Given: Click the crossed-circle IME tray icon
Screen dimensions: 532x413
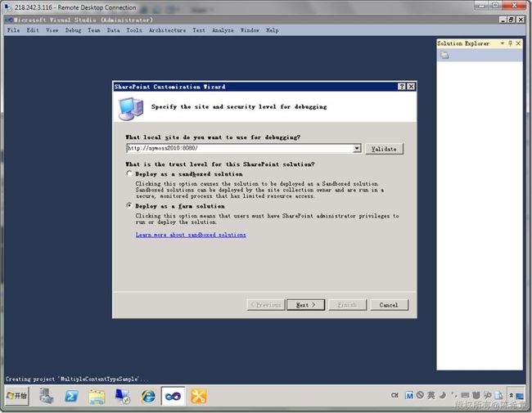Looking at the screenshot, I should click(x=420, y=395).
